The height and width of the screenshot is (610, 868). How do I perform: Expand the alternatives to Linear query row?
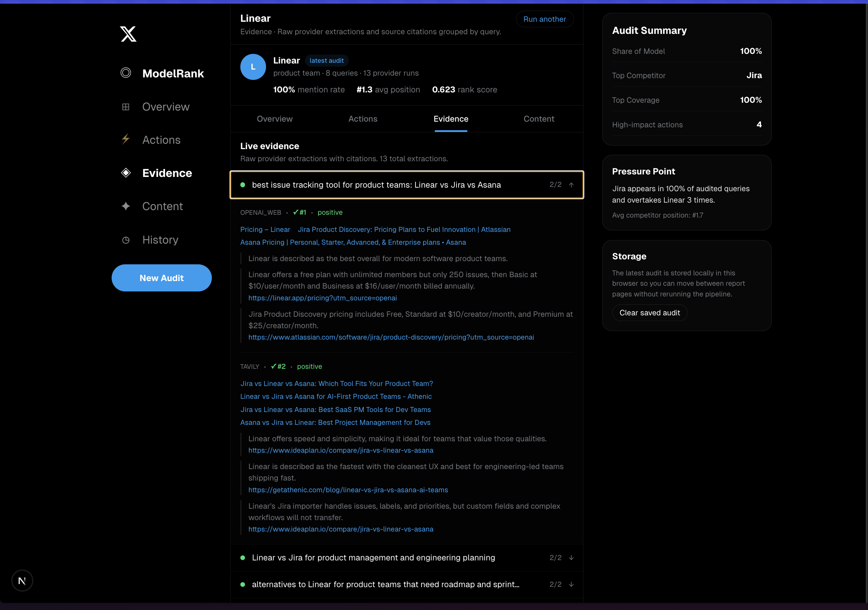click(x=571, y=584)
